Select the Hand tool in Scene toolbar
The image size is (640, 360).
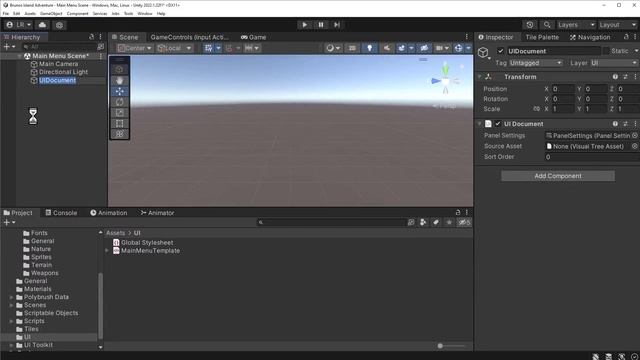pyautogui.click(x=120, y=80)
